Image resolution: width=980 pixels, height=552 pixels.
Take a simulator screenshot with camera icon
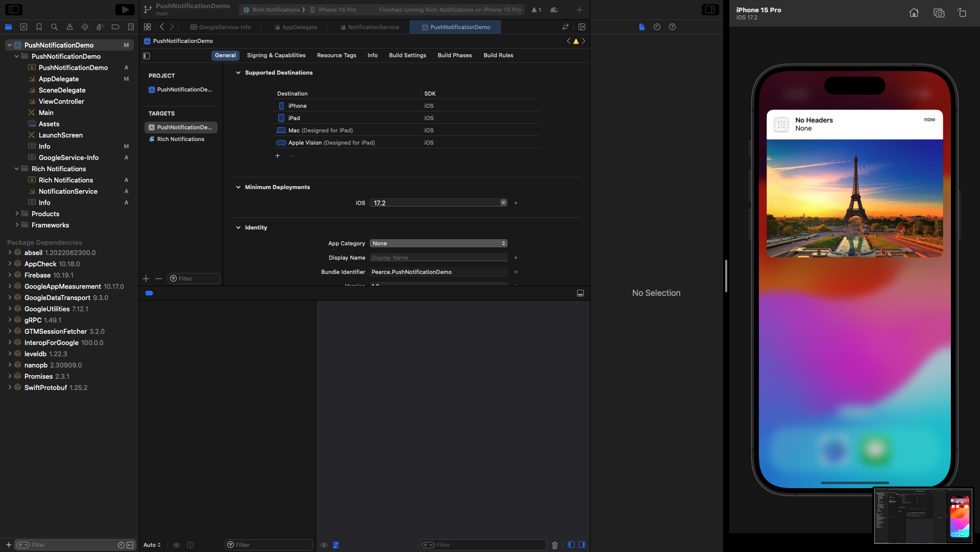[938, 13]
